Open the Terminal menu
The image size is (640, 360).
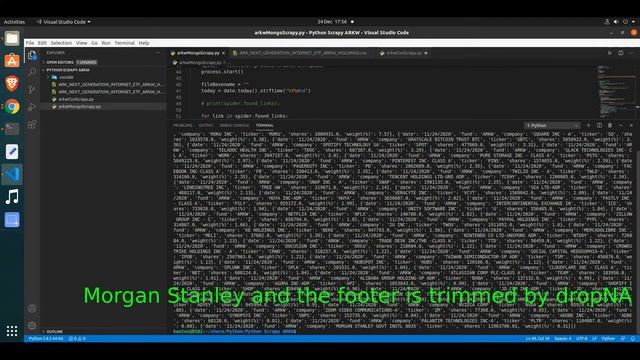click(x=124, y=43)
